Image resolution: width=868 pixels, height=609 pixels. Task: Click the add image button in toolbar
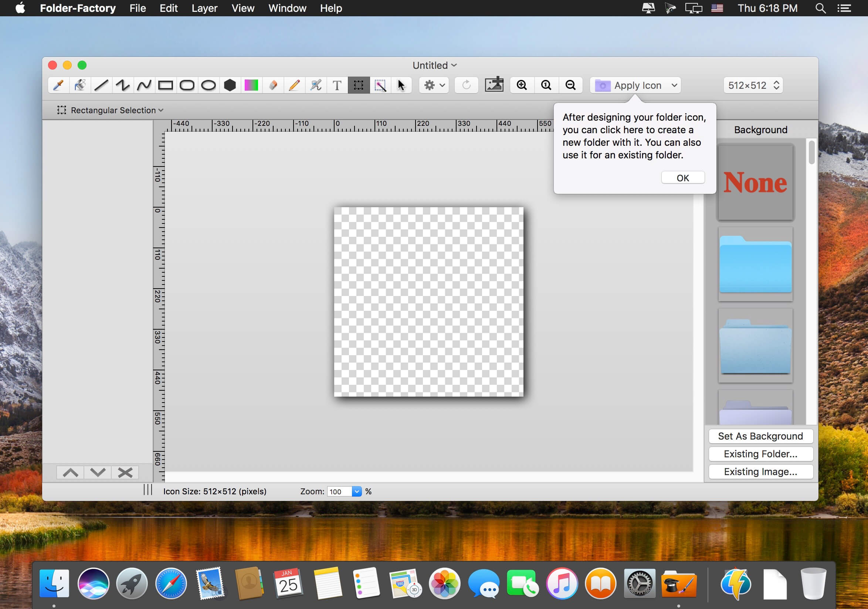(494, 85)
